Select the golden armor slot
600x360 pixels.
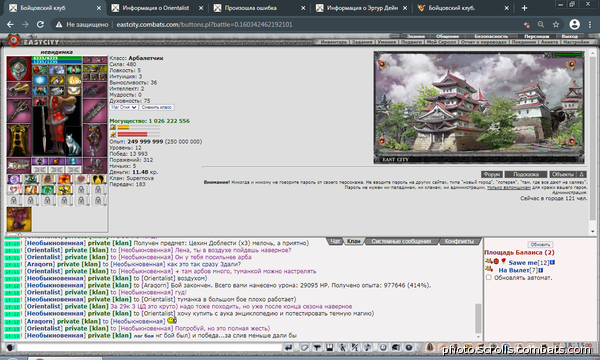tap(19, 140)
